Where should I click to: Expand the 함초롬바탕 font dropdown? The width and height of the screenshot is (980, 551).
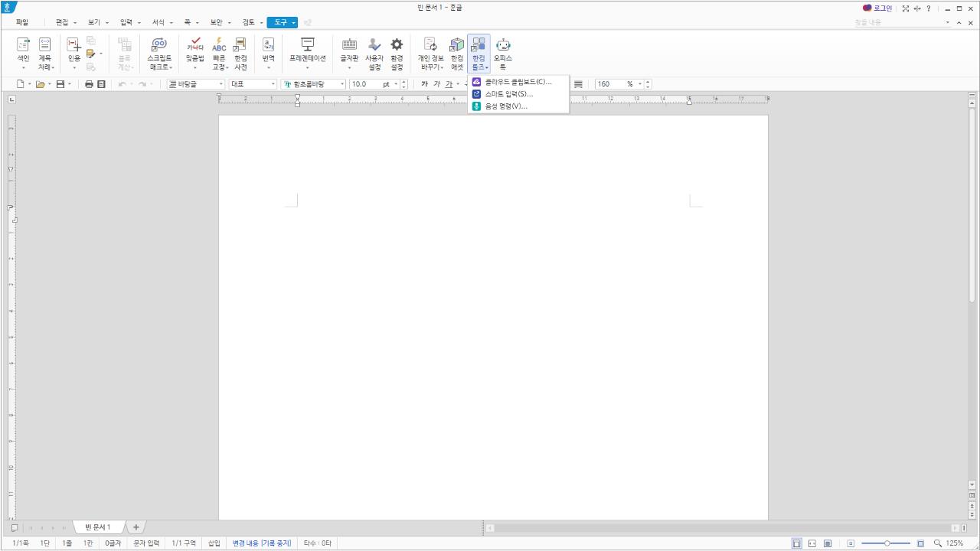coord(342,84)
